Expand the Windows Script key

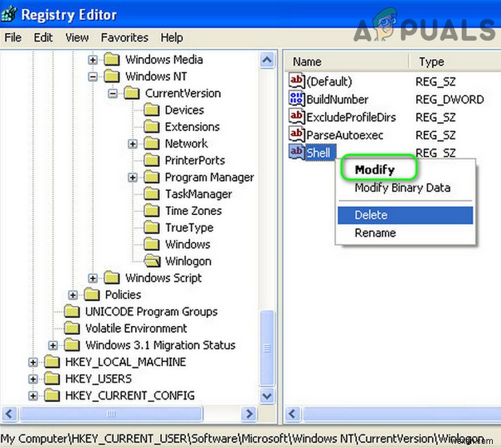92,278
